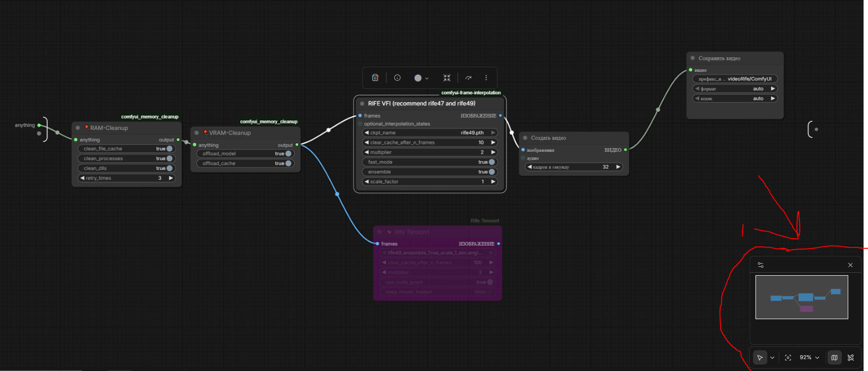Select next кодек option
The width and height of the screenshot is (868, 371).
click(773, 99)
